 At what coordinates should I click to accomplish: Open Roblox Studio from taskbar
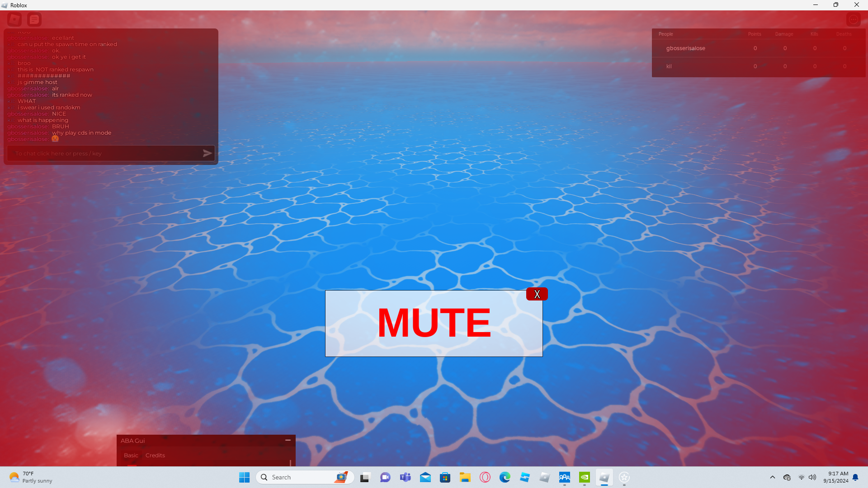(x=525, y=477)
